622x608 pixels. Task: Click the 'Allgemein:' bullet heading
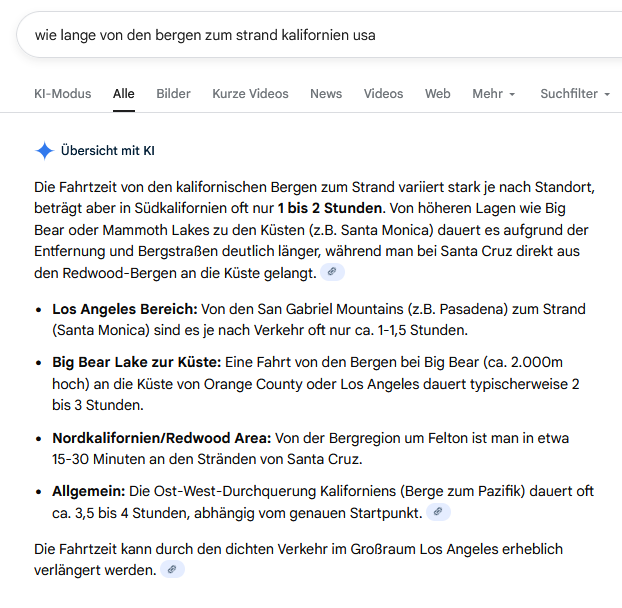(88, 491)
